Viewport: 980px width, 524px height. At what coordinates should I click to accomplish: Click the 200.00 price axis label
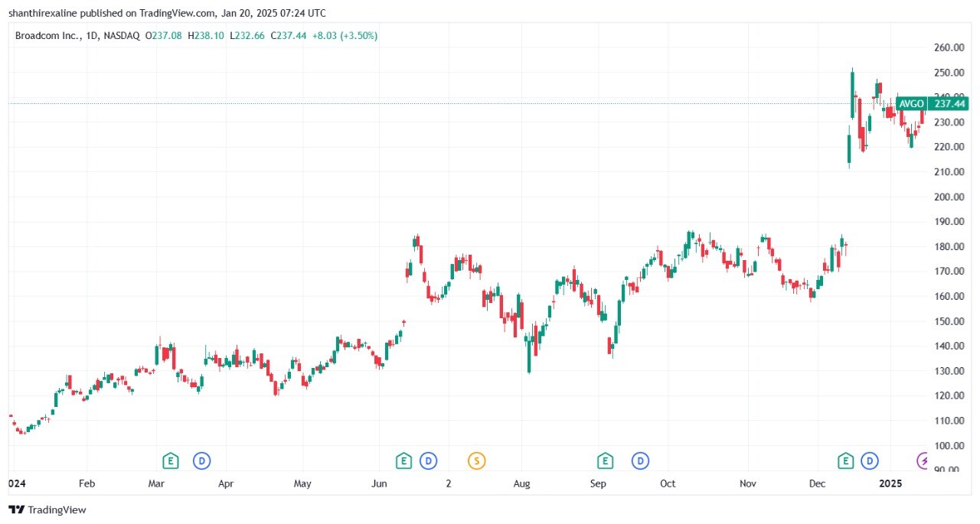coord(948,197)
